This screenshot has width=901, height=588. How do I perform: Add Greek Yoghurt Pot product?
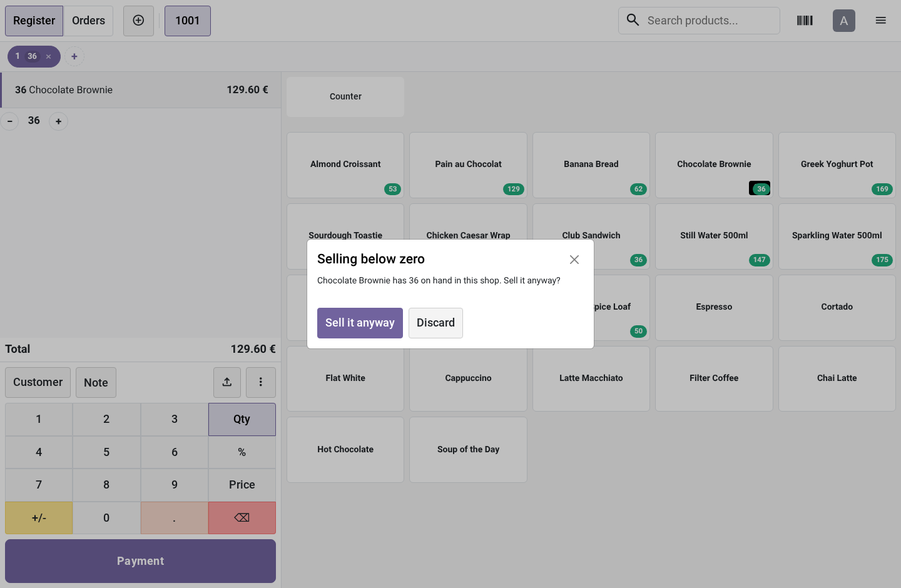[837, 165]
